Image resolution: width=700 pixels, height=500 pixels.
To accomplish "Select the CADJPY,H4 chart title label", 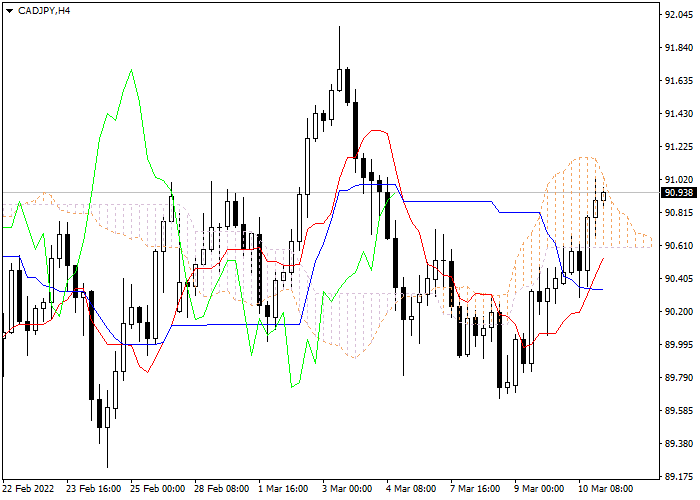I will coord(44,10).
